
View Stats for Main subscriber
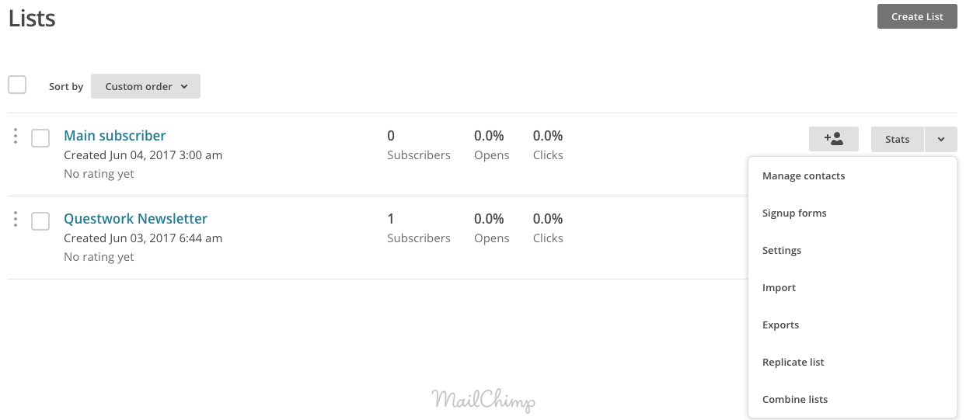(x=898, y=139)
